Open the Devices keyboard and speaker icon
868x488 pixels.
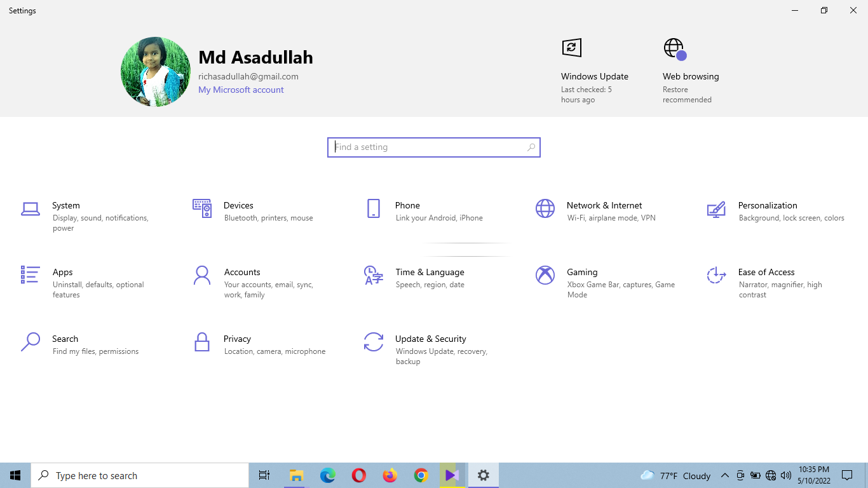[202, 208]
